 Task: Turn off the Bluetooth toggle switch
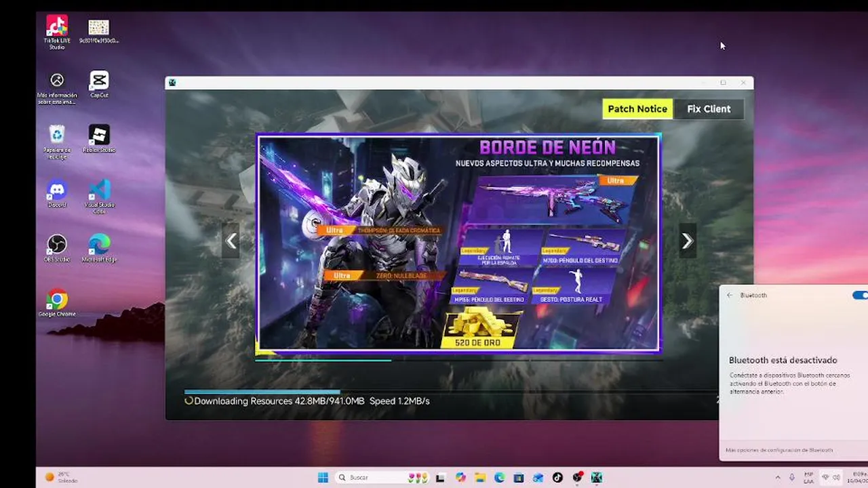[x=860, y=295]
